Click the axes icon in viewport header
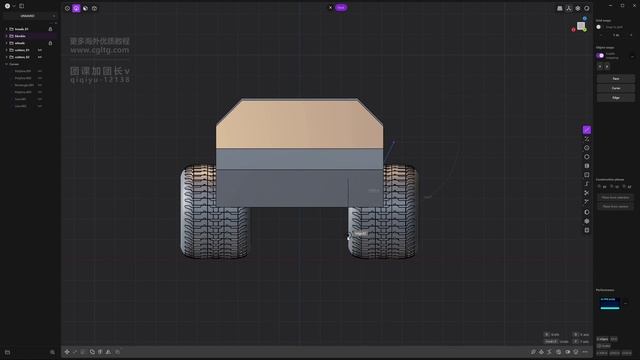This screenshot has height=360, width=640. (569, 8)
